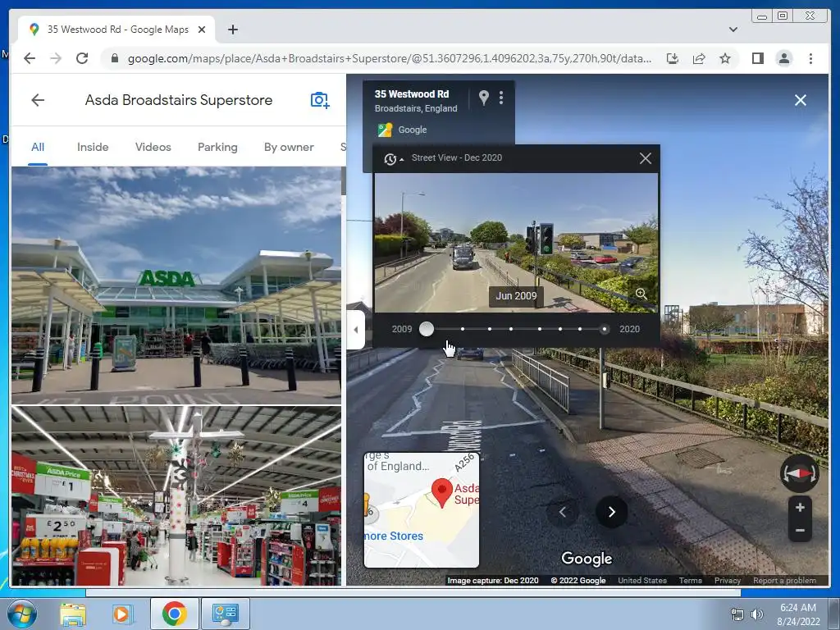Viewport: 840px width, 630px height.
Task: Enlarge the Jun 2009 preview with magnifier
Action: pos(641,294)
